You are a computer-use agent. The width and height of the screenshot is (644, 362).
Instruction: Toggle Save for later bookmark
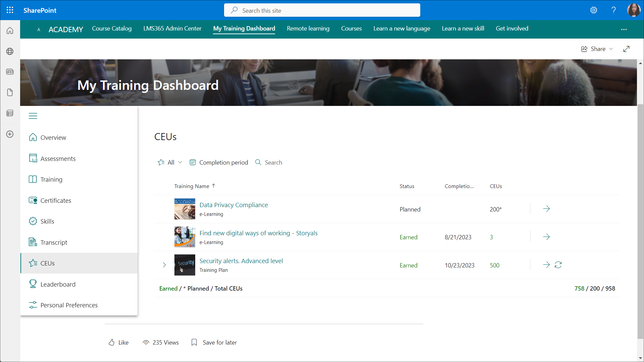214,342
